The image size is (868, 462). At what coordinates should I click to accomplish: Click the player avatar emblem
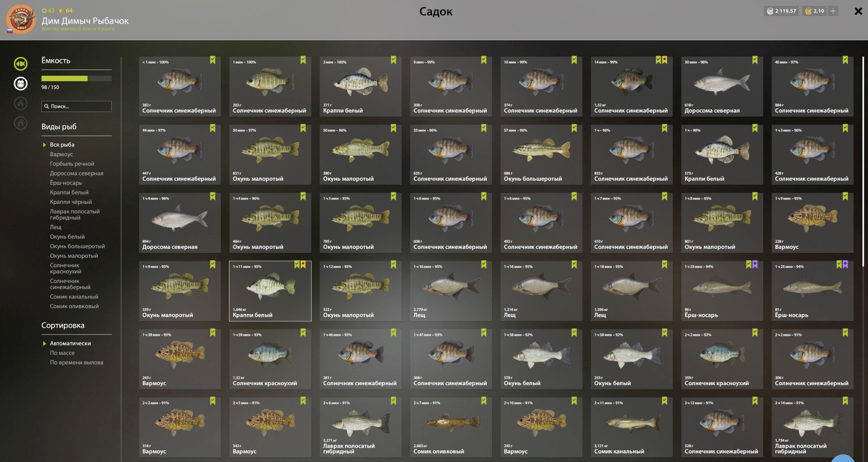point(21,19)
